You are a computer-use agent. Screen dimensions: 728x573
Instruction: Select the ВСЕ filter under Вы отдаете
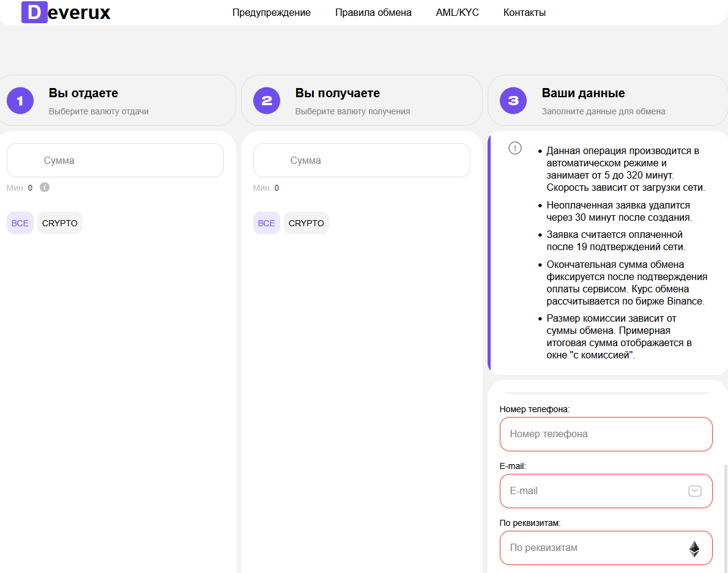click(x=20, y=223)
